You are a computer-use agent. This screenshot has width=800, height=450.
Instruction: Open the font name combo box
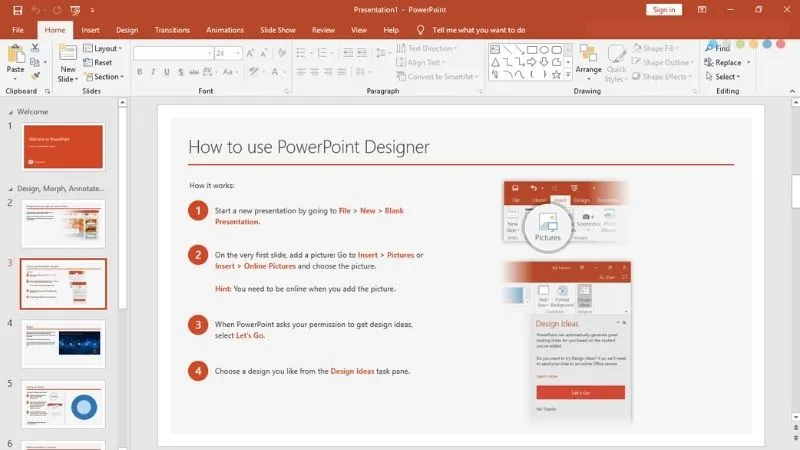click(173, 53)
